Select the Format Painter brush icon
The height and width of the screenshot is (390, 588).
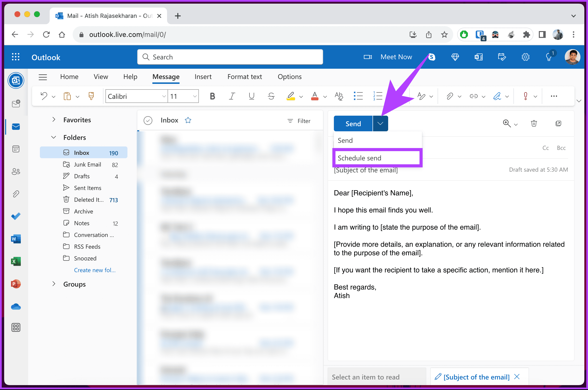(91, 96)
